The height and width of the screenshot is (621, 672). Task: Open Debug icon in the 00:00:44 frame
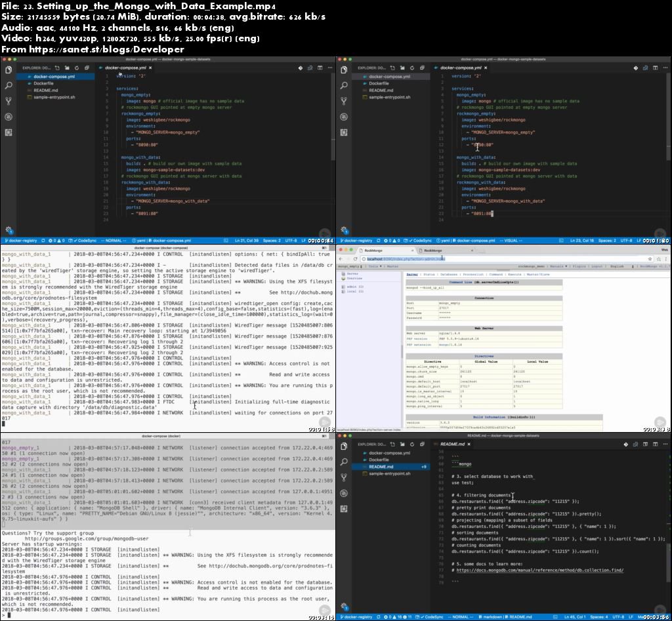(9, 117)
